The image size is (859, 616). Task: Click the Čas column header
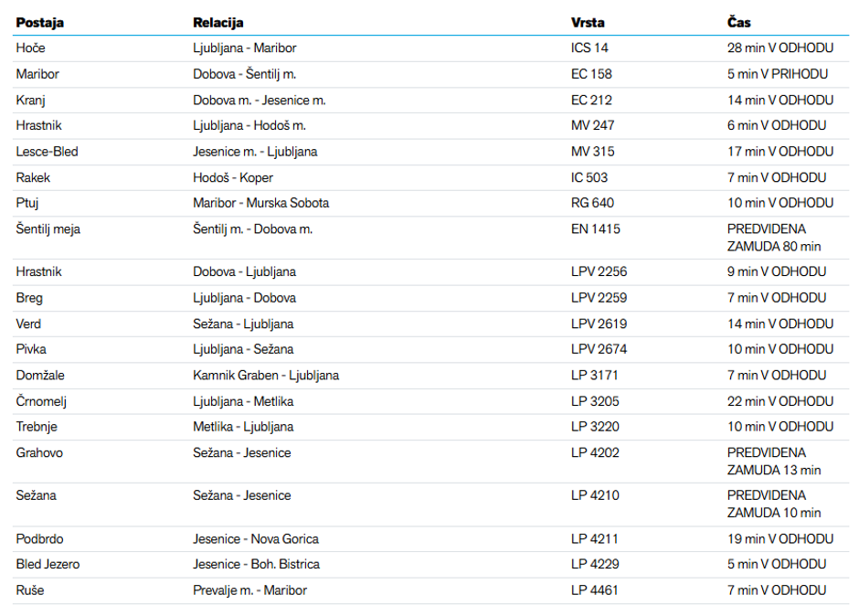[738, 22]
